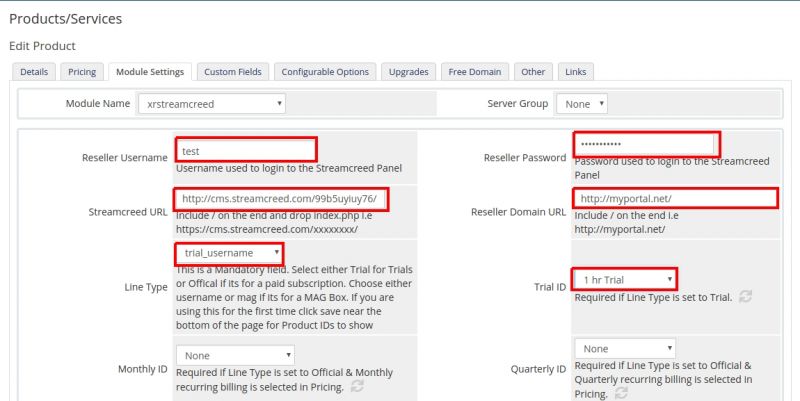800x401 pixels.
Task: Switch to the Free Domain tab
Action: [475, 72]
